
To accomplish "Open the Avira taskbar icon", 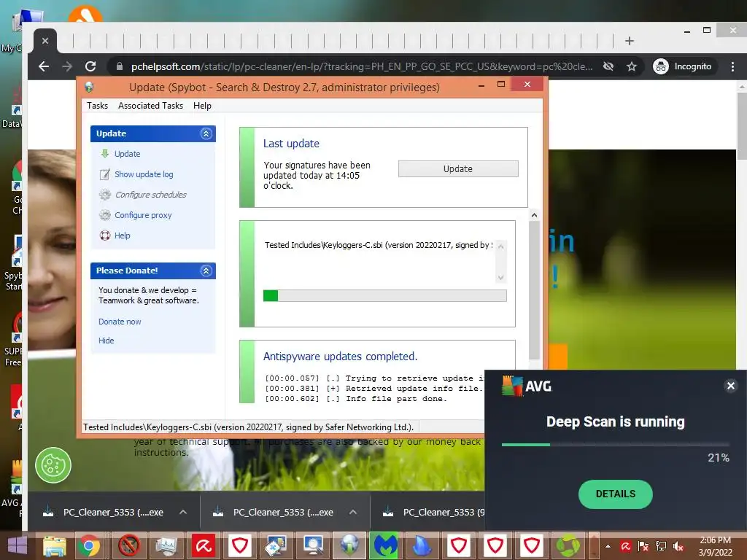I will 204,545.
